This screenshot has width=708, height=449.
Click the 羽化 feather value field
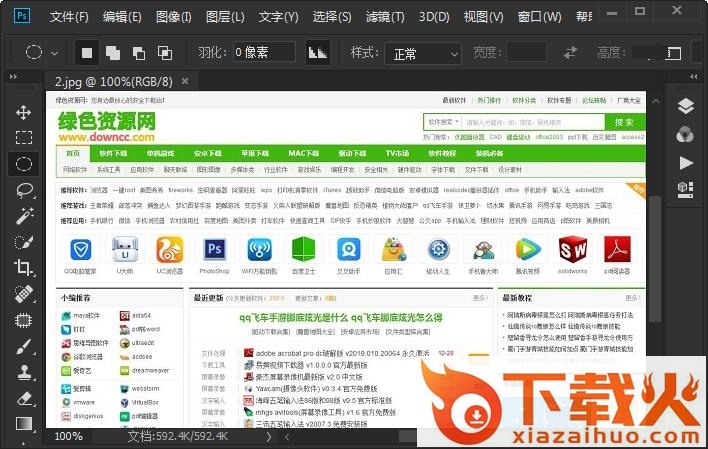[x=264, y=52]
